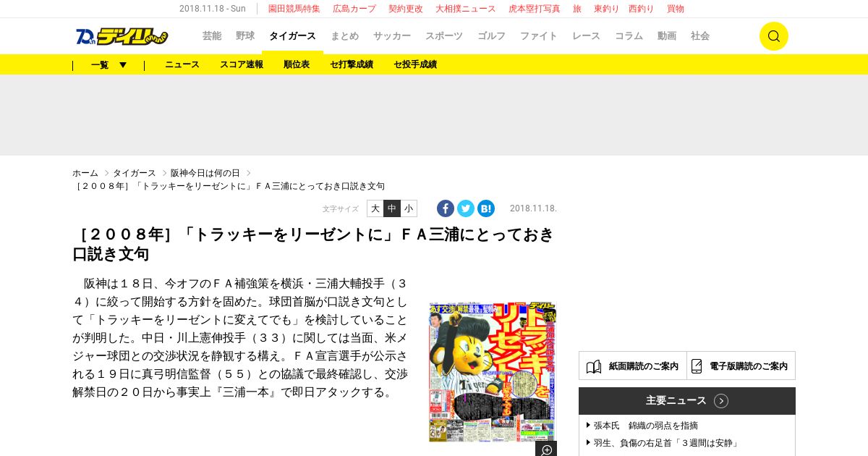This screenshot has height=456, width=868.
Task: Bookmark article with Hatena B! icon
Action: 486,208
